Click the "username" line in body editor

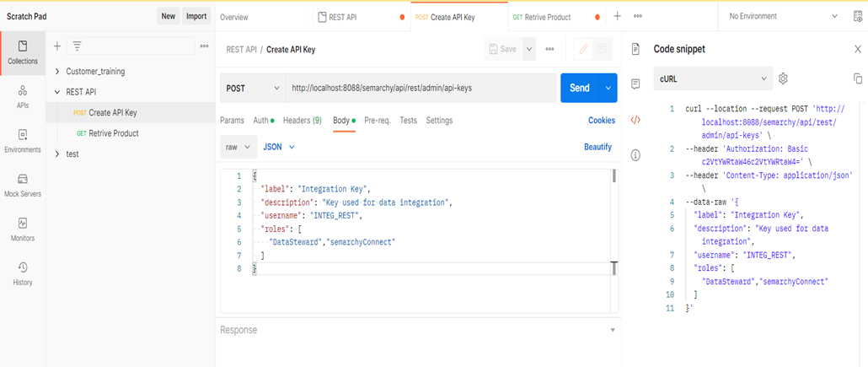(x=312, y=216)
